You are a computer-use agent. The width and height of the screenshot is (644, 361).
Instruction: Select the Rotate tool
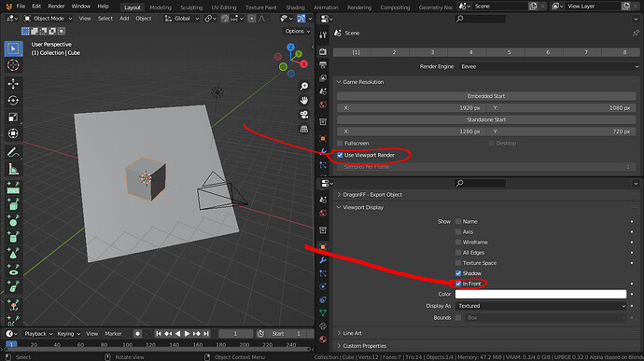click(13, 100)
